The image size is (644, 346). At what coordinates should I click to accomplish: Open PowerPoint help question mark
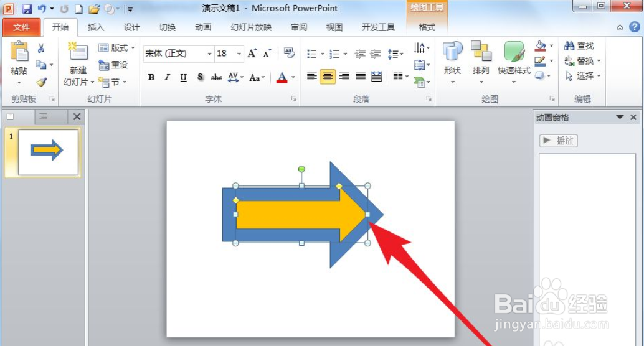(x=635, y=27)
